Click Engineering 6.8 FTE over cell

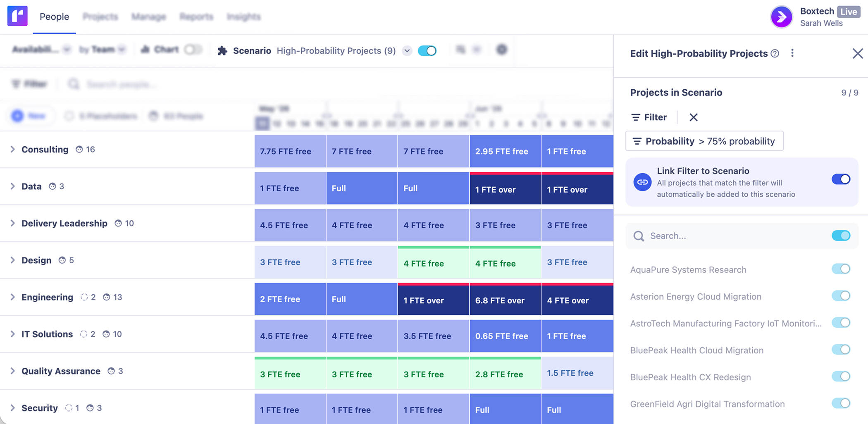click(505, 299)
